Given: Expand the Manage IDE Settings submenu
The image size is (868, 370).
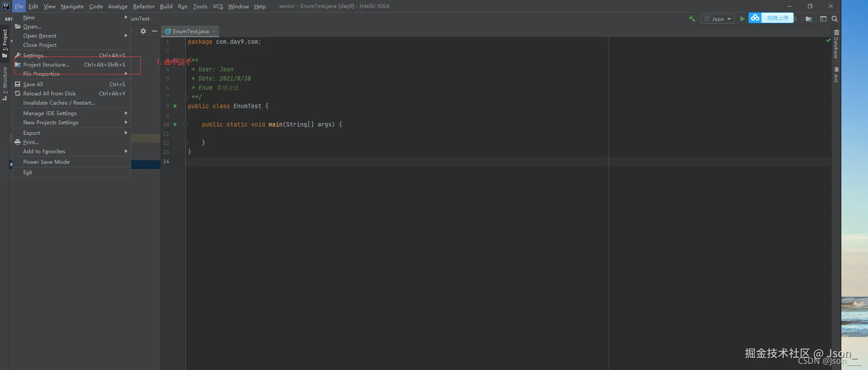Looking at the screenshot, I should tap(50, 113).
